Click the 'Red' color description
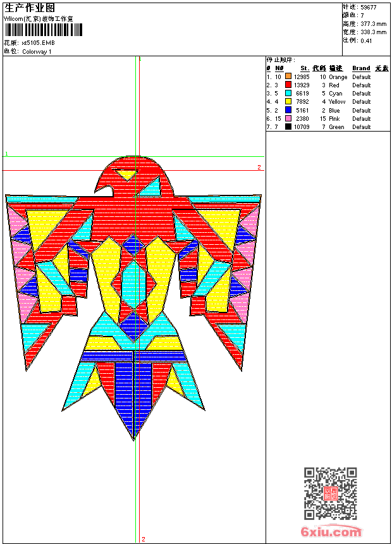 point(334,85)
